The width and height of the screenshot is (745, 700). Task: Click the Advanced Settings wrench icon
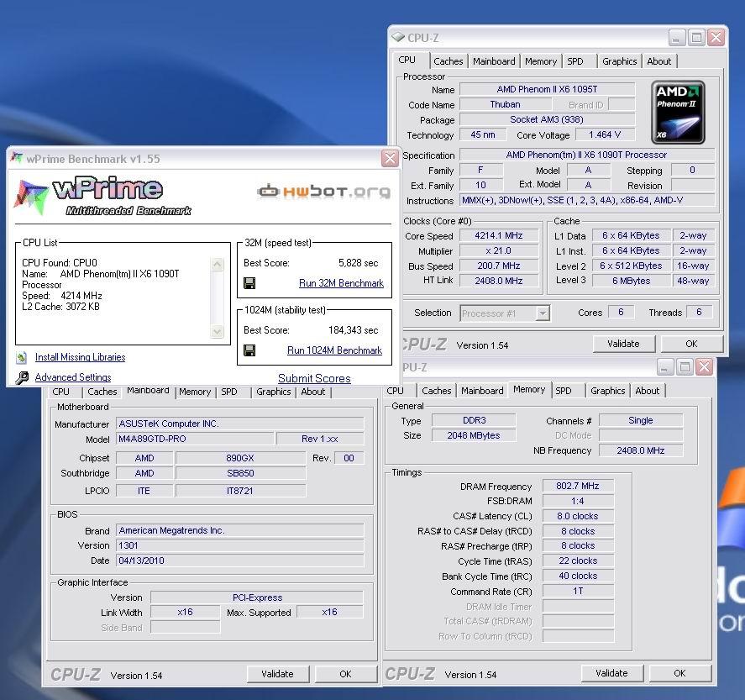click(22, 377)
